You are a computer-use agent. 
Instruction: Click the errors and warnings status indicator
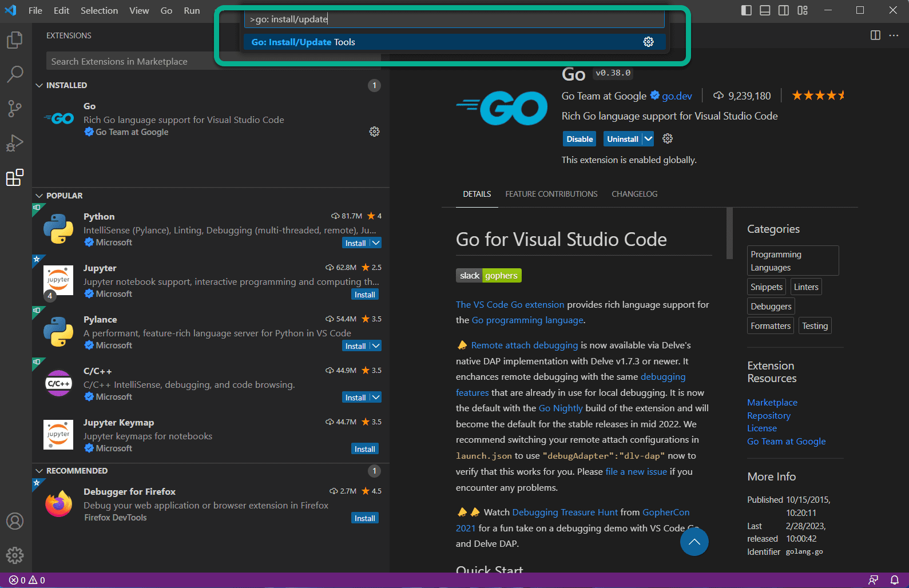[27, 580]
